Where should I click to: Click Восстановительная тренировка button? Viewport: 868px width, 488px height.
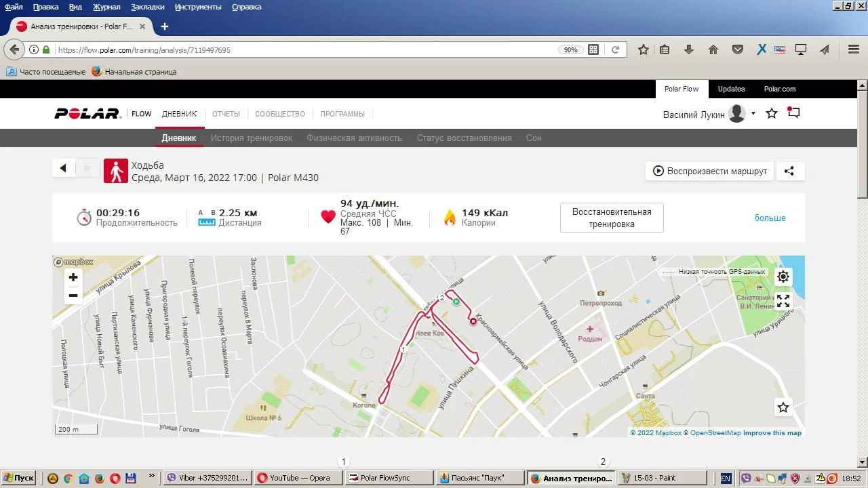[x=612, y=218]
